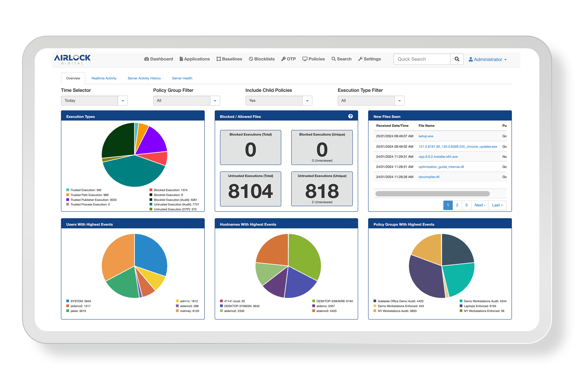
Task: Open the Time Selector dropdown arrow
Action: click(x=123, y=101)
